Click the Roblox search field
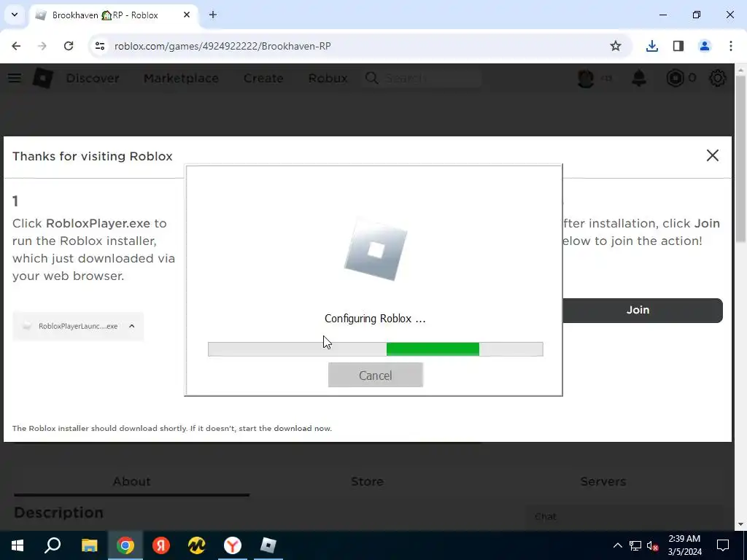 [x=422, y=78]
